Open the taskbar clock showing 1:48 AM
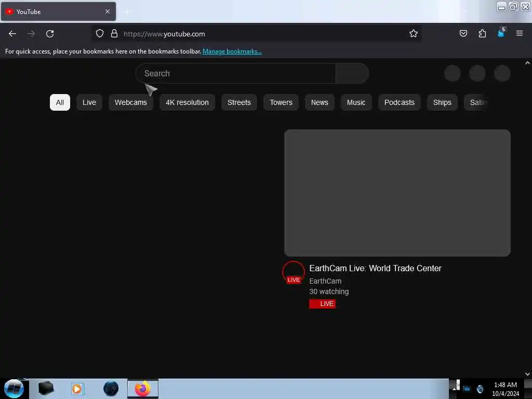 tap(505, 389)
